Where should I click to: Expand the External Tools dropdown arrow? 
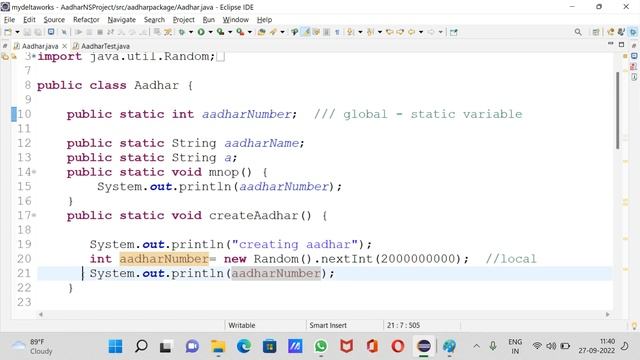(x=250, y=32)
